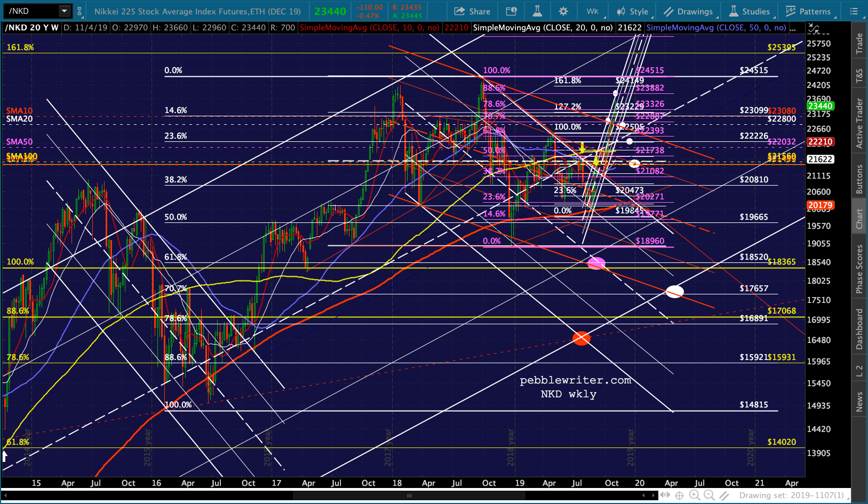868x504 pixels.
Task: Click the green 23440 price axis bubble
Action: click(x=821, y=106)
